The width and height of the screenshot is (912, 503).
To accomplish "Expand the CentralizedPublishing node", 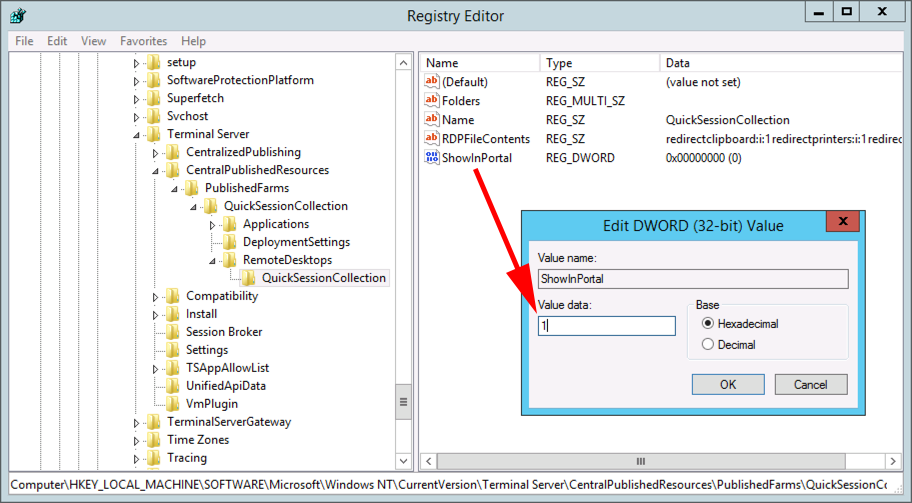I will click(155, 154).
